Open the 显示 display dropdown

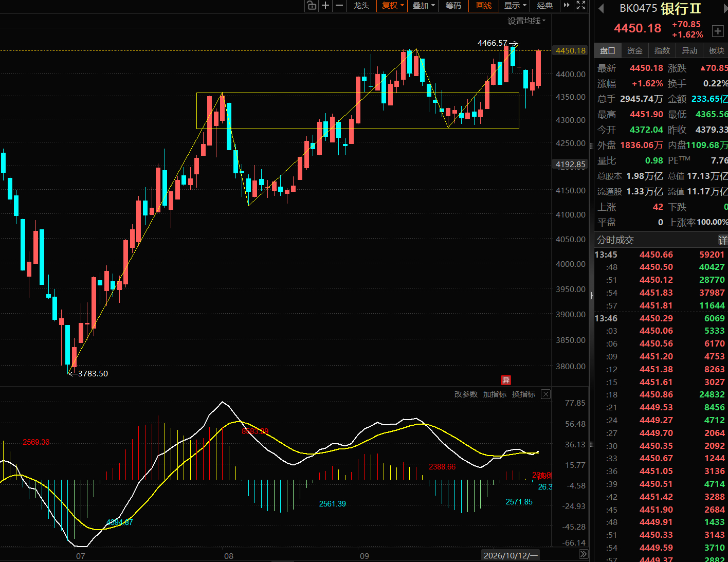coord(515,6)
